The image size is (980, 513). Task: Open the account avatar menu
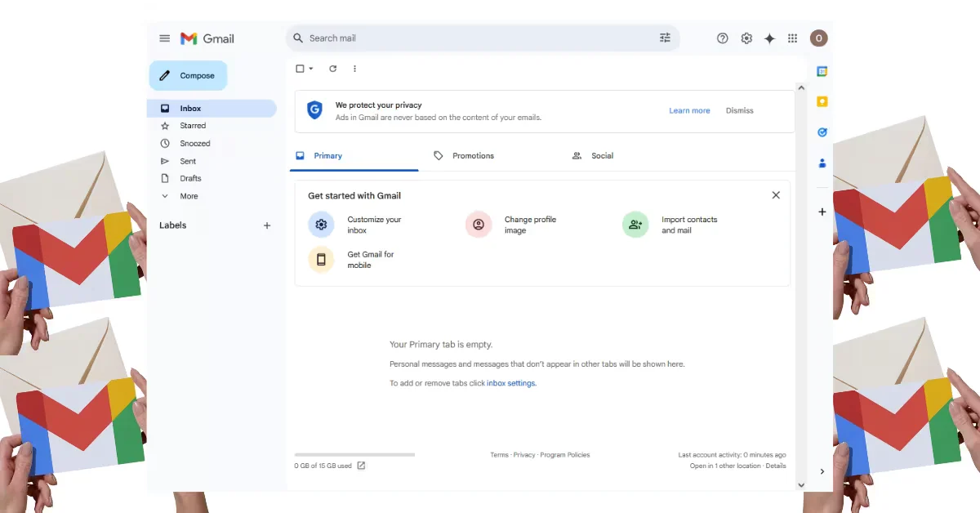[818, 38]
